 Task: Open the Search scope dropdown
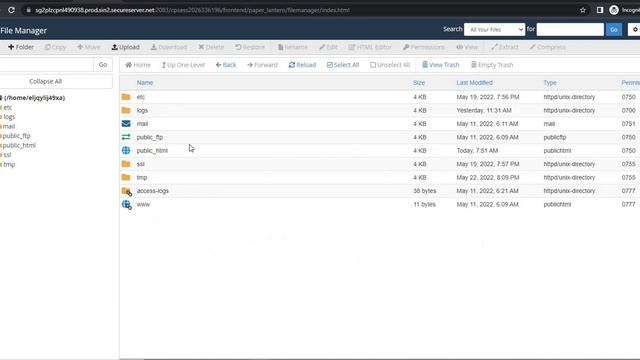pyautogui.click(x=494, y=29)
